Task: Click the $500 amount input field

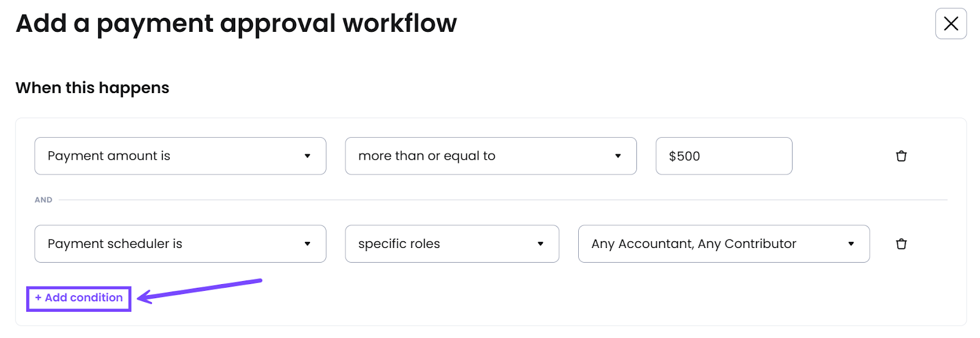Action: (723, 156)
